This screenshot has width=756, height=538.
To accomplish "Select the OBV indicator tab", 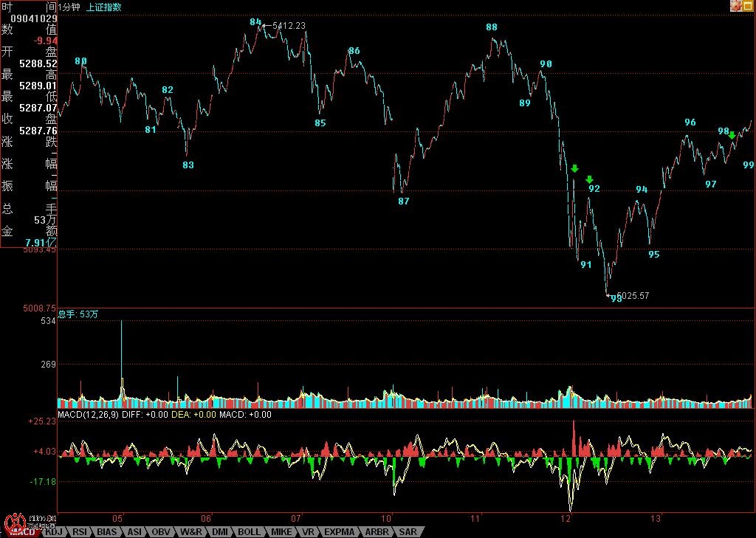I will pyautogui.click(x=160, y=531).
